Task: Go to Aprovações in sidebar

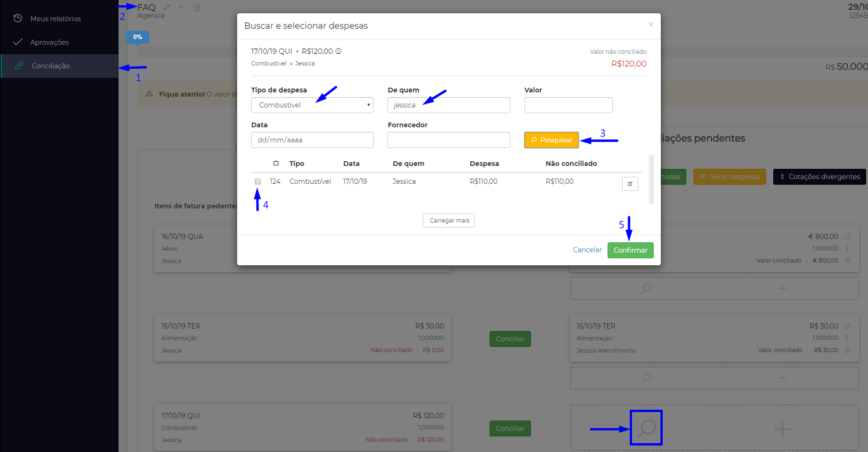Action: coord(49,42)
